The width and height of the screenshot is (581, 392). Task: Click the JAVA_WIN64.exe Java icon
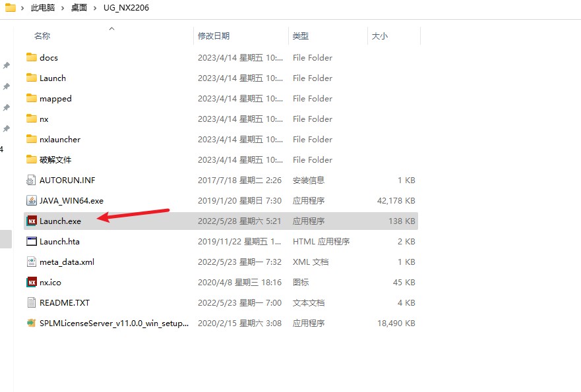click(32, 200)
